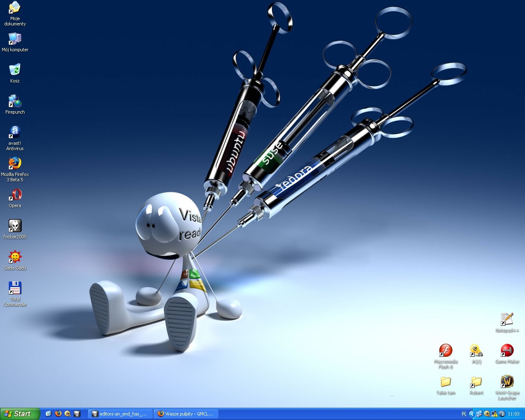Select the Mozilla Firefox 3 Beta 5 shortcut
The image size is (525, 420).
15,164
